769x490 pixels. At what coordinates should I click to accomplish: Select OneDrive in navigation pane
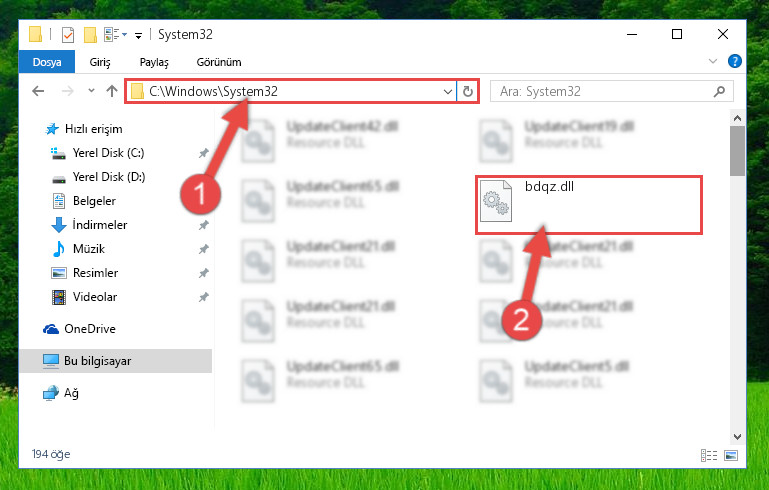tap(90, 329)
